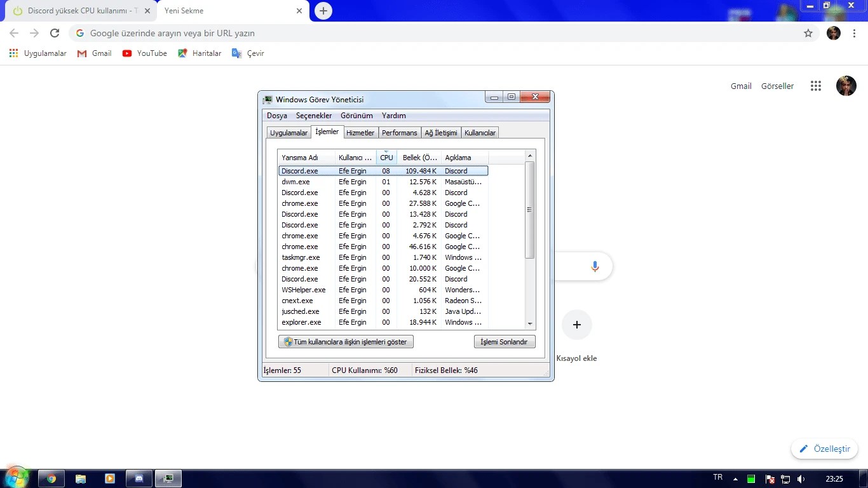Sort by the Yansıma Adı column header
The width and height of the screenshot is (868, 488).
(x=307, y=158)
